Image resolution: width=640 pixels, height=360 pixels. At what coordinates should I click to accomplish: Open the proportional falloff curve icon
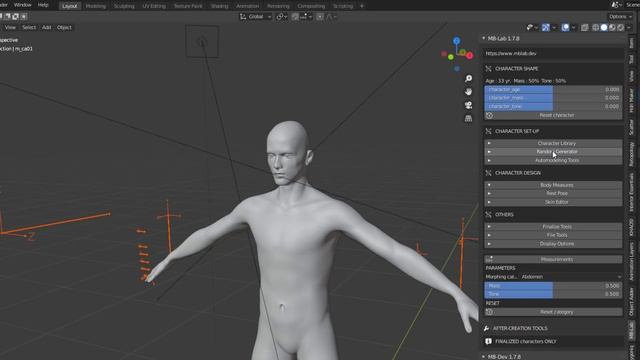[331, 17]
